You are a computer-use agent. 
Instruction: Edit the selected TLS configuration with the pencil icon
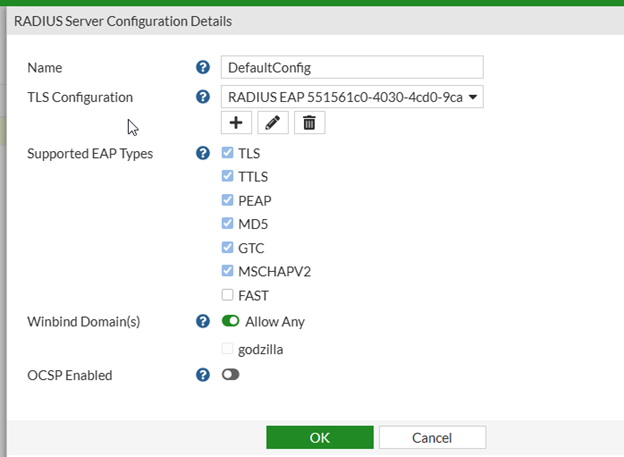[x=273, y=122]
